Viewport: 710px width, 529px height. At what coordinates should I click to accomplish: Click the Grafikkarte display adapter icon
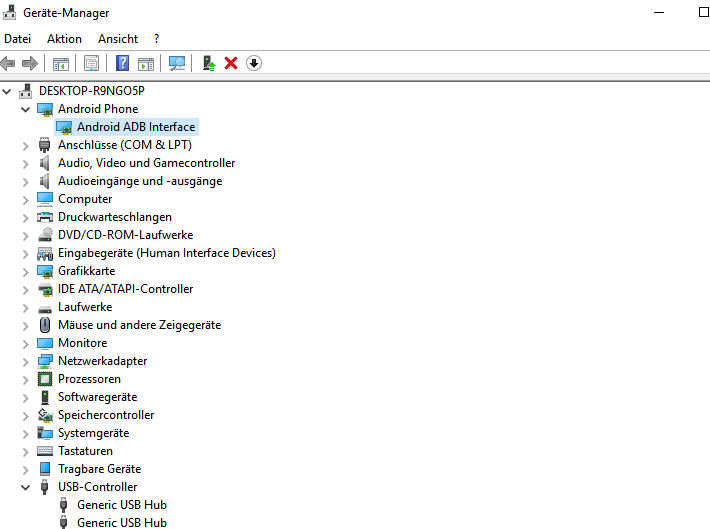coord(45,271)
